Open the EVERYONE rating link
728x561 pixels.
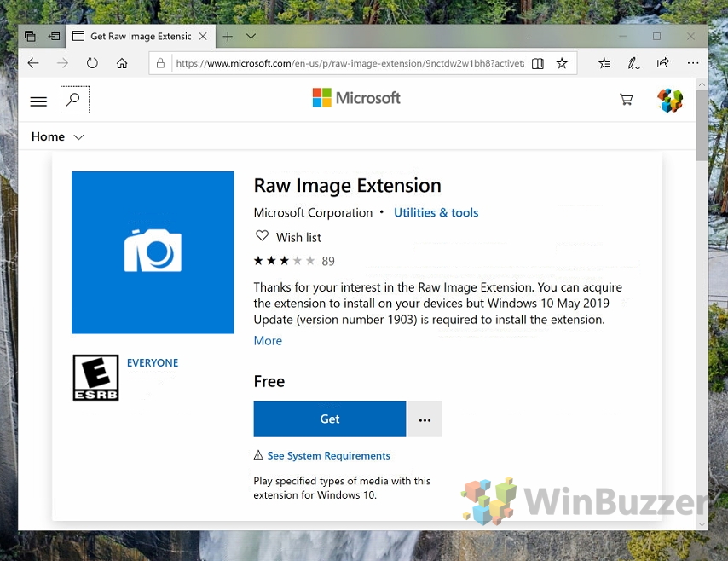pyautogui.click(x=153, y=362)
